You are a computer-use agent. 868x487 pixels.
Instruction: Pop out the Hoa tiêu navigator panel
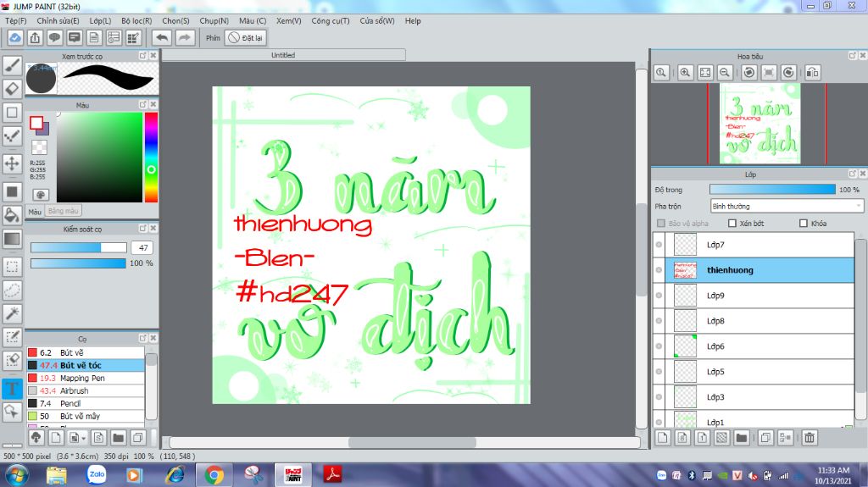[x=853, y=55]
